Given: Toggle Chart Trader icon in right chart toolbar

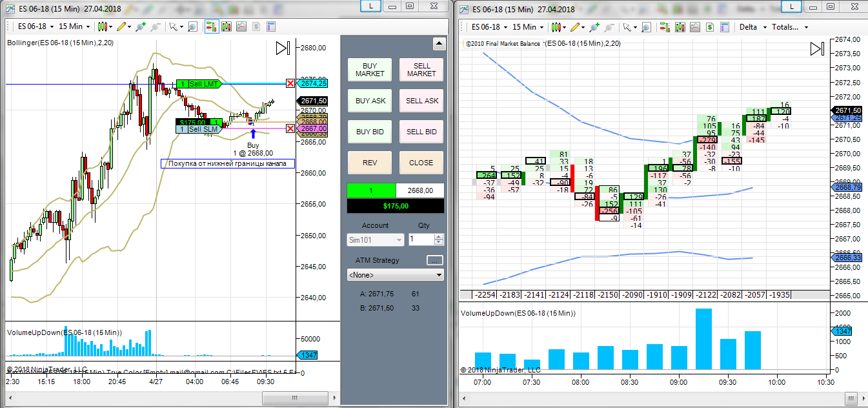Looking at the screenshot, I should pyautogui.click(x=665, y=26).
